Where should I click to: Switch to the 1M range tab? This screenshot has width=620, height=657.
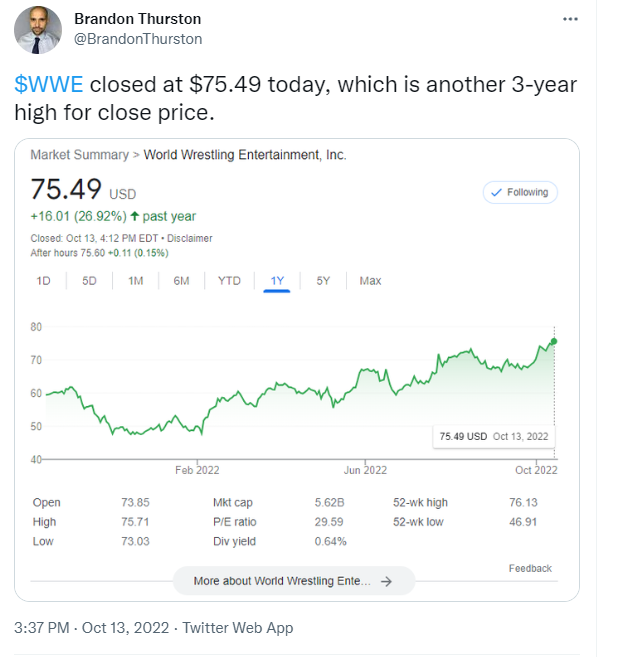tap(135, 281)
